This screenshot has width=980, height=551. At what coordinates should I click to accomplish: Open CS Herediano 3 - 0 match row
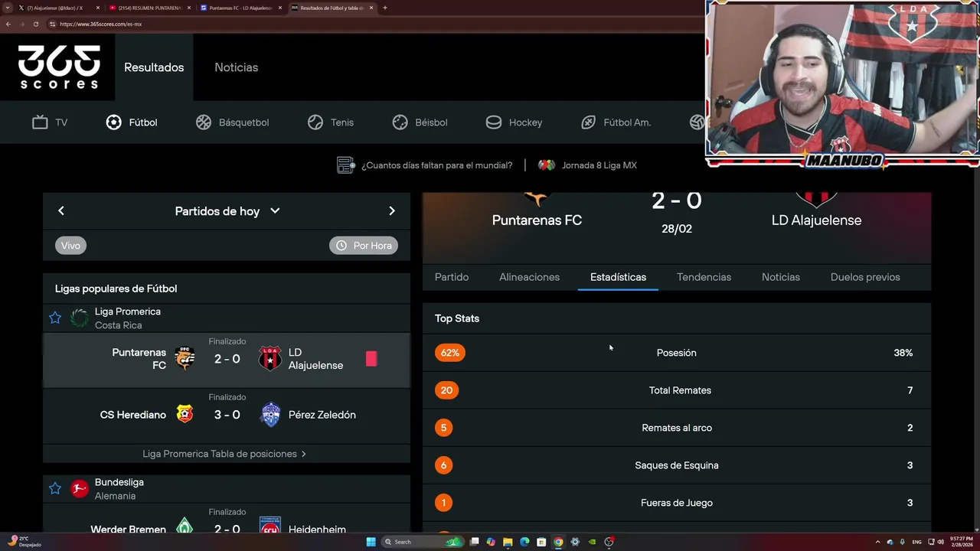coord(227,416)
